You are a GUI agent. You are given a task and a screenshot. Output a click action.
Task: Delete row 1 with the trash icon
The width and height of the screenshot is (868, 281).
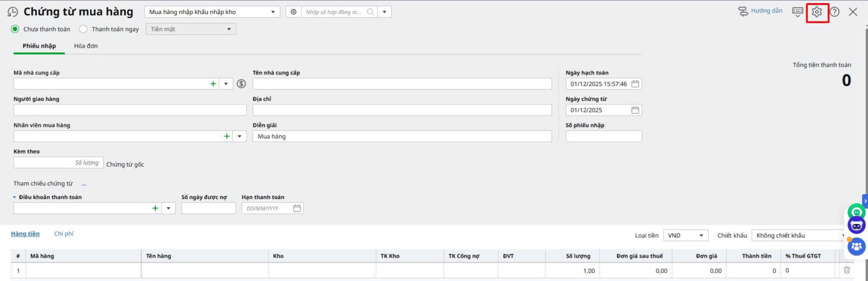point(847,270)
